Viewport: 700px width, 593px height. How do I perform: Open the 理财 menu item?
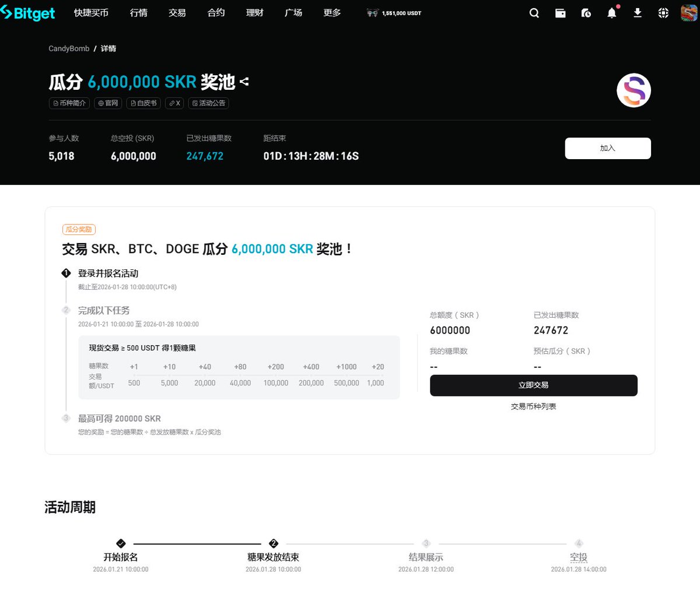(x=255, y=13)
